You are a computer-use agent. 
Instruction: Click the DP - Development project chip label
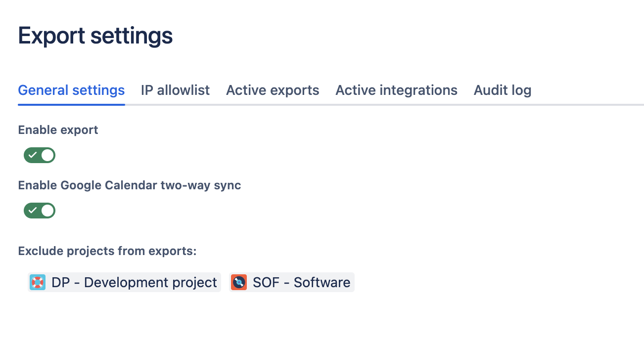[x=134, y=282]
